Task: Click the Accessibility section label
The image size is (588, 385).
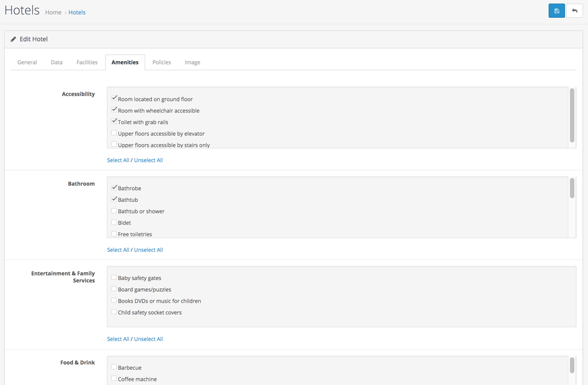Action: (78, 94)
